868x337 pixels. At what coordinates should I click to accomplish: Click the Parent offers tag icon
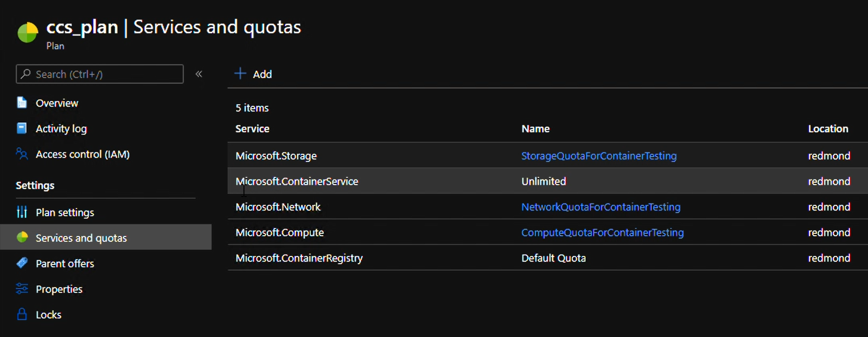(22, 263)
